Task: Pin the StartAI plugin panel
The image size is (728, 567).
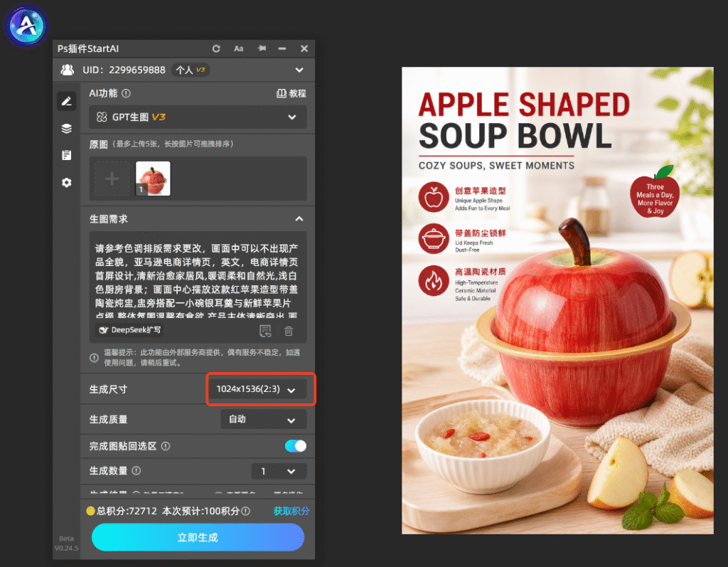Action: coord(262,48)
